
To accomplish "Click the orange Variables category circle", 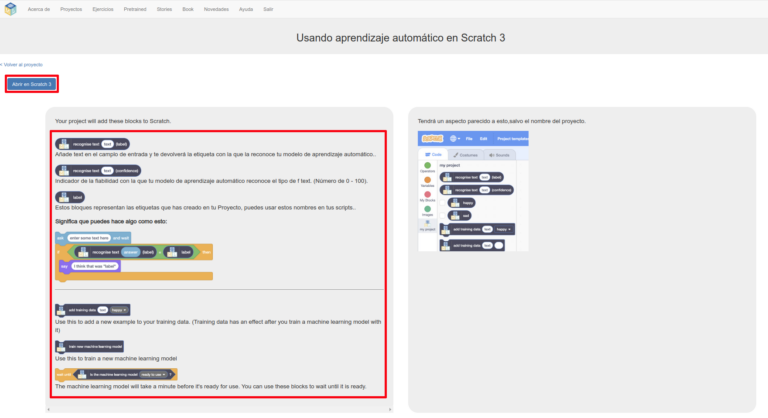I will (428, 180).
